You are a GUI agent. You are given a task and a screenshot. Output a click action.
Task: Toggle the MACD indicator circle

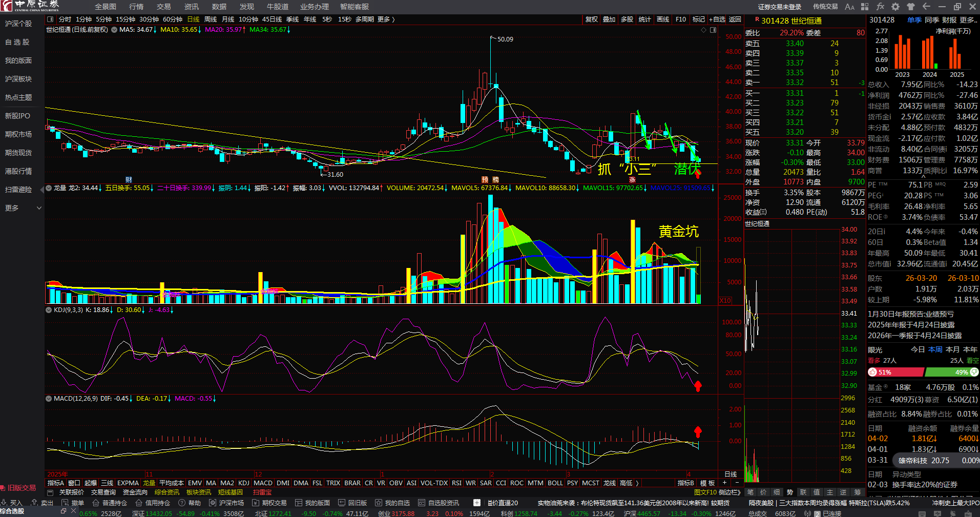[x=49, y=399]
